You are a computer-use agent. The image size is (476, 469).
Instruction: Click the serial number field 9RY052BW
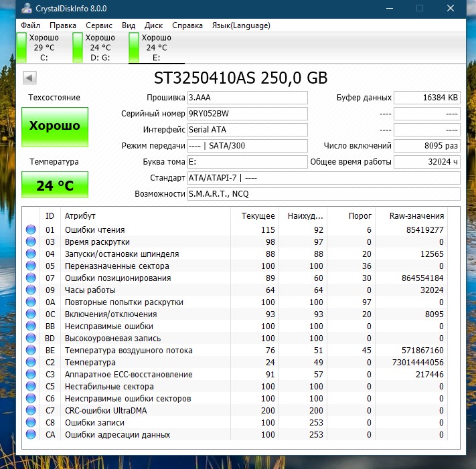pos(248,114)
